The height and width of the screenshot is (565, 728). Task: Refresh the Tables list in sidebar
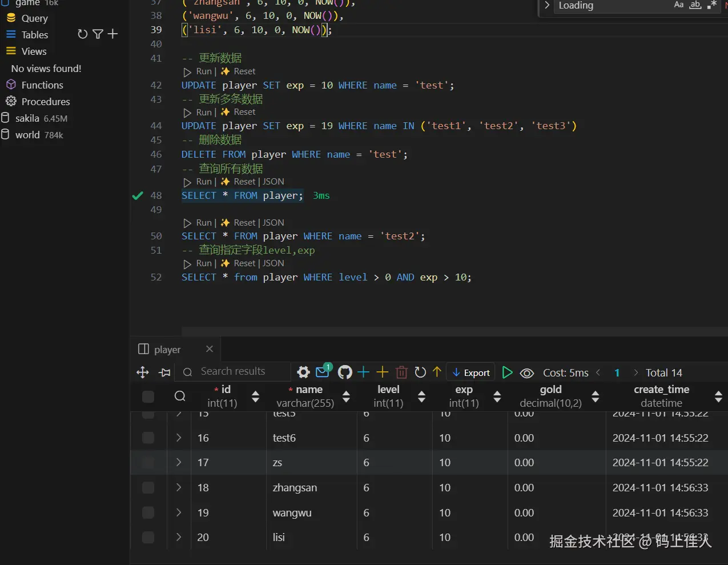pyautogui.click(x=83, y=34)
